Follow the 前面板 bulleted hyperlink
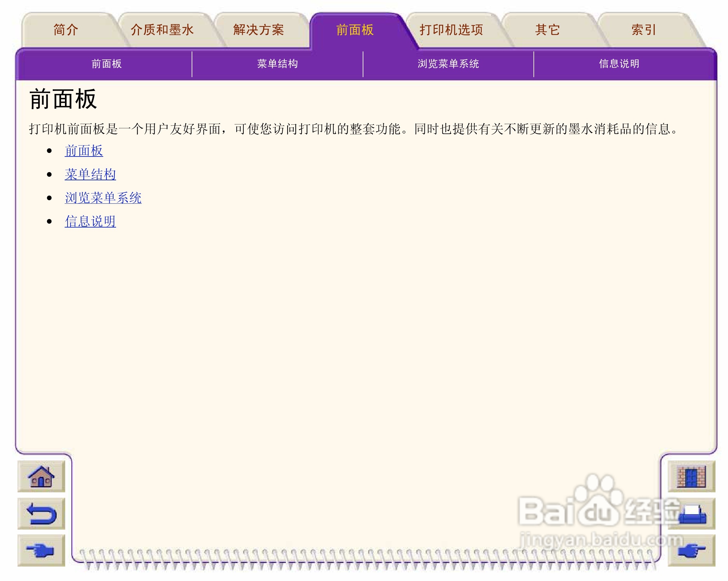728x581 pixels. (x=84, y=151)
